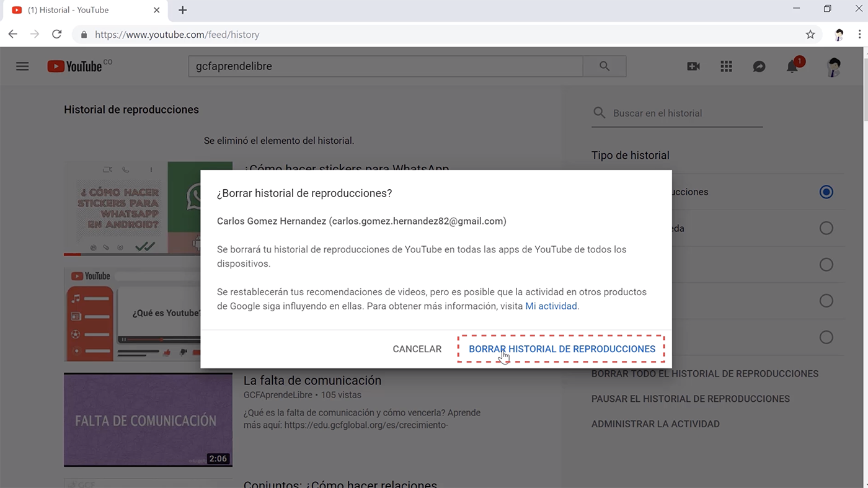
Task: Open Conjuntos: ¿Cómo hacer relaciones video title
Action: [340, 484]
